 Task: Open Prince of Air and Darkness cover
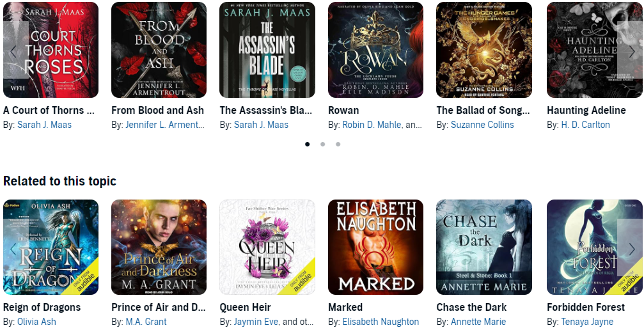[x=159, y=247]
